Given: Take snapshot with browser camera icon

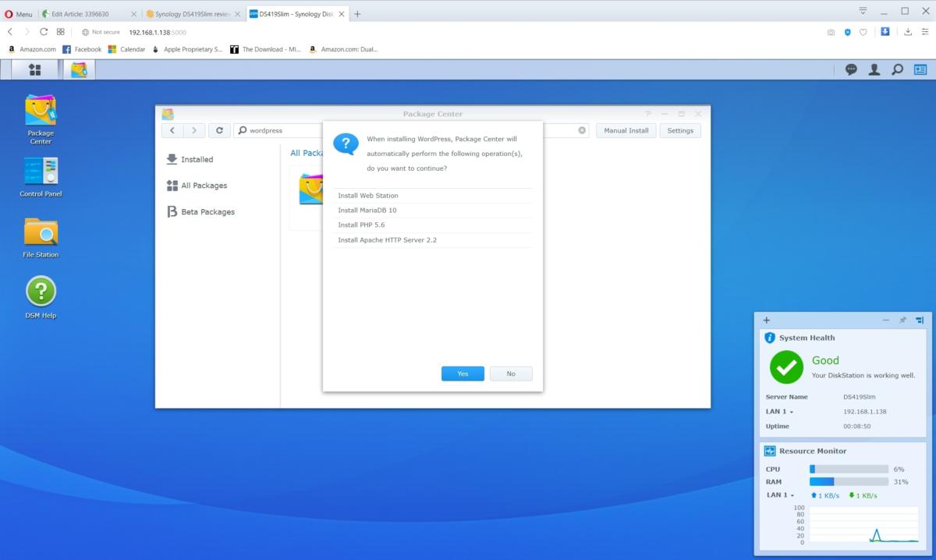Looking at the screenshot, I should 831,32.
